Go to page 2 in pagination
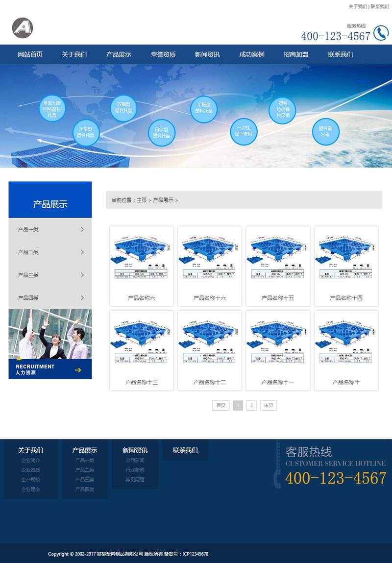This screenshot has width=392, height=563. point(251,405)
